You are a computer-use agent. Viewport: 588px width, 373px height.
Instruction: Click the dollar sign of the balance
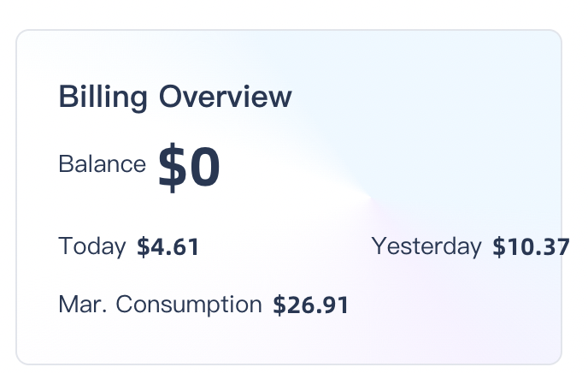(x=173, y=168)
